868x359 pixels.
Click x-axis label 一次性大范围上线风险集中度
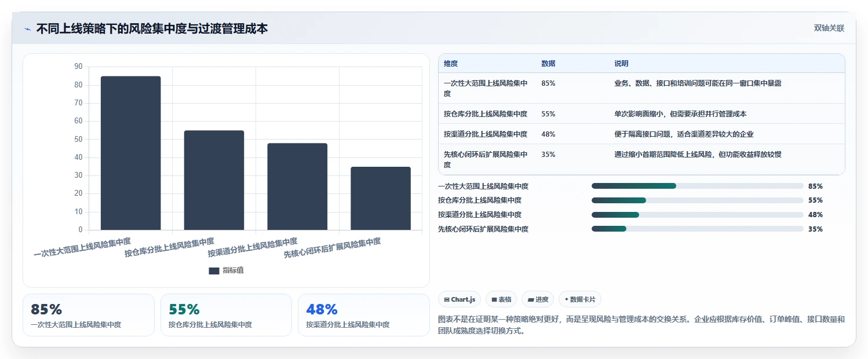click(82, 247)
